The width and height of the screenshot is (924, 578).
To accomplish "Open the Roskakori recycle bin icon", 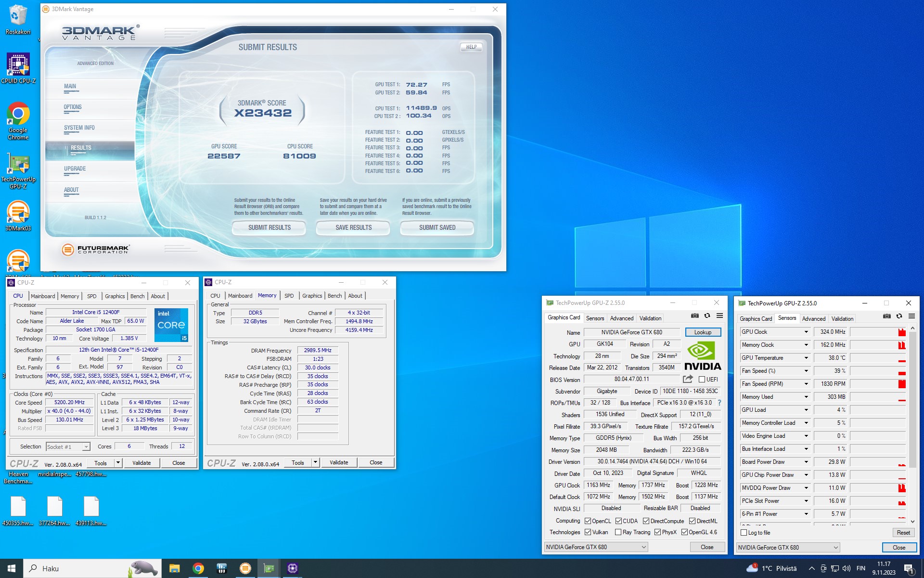I will (18, 20).
